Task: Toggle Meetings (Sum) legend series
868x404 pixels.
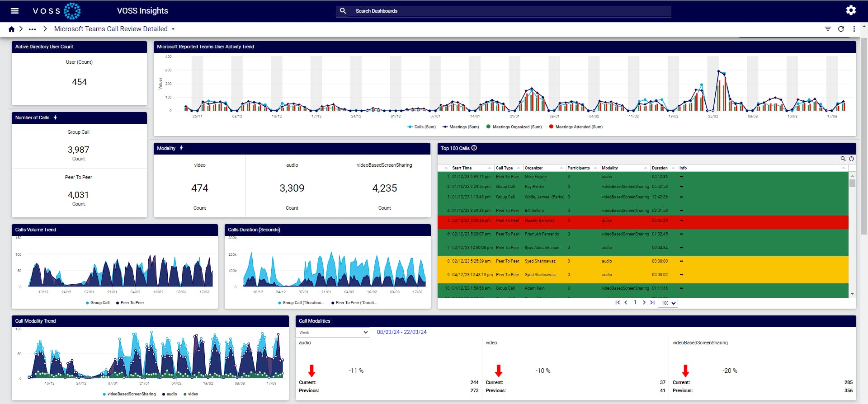Action: click(x=460, y=127)
